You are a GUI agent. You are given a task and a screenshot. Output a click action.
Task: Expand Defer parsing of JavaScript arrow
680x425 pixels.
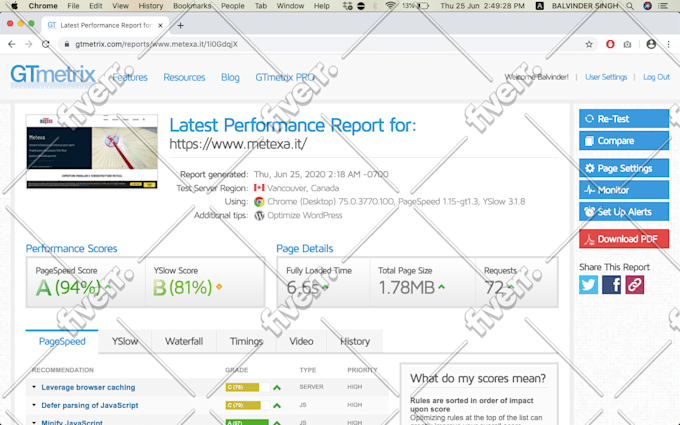(x=34, y=405)
